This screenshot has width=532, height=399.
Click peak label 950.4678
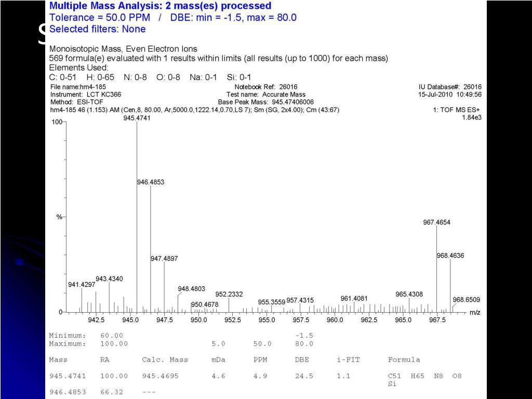(x=205, y=304)
